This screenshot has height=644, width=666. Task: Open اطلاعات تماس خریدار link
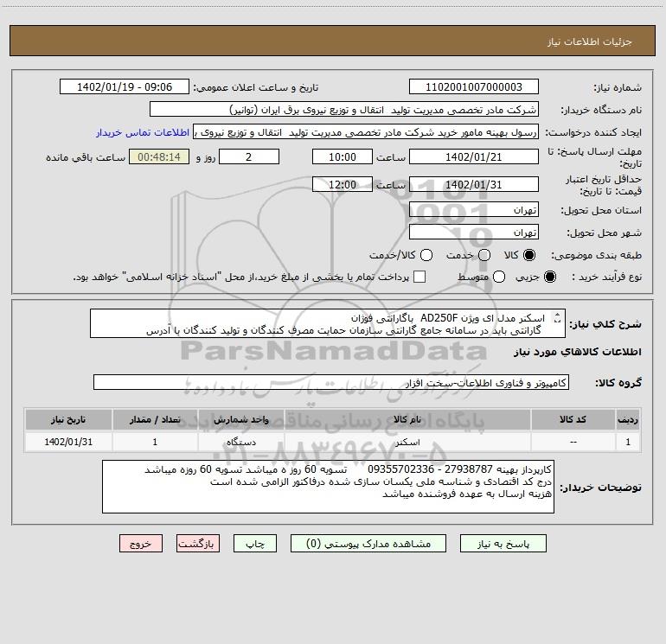click(x=143, y=132)
